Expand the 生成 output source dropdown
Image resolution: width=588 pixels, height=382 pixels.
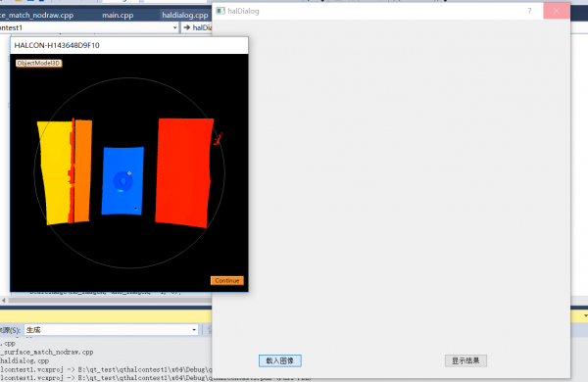pos(194,329)
